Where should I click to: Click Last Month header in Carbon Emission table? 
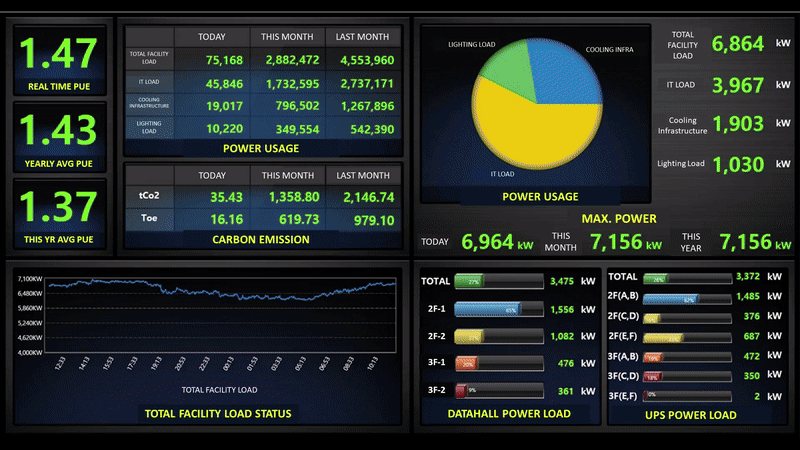tap(364, 175)
